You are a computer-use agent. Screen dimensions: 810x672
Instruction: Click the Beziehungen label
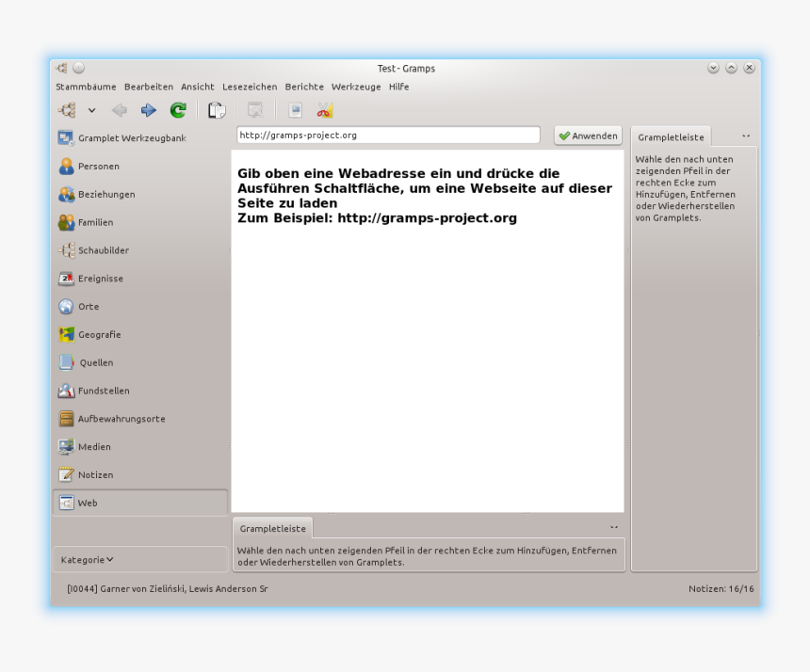[106, 194]
